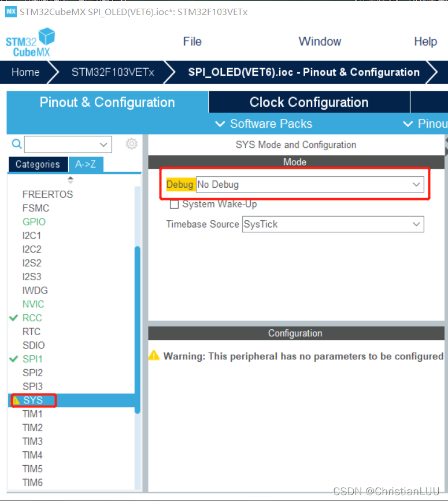Click the SPI_OLED(VET6).ioc breadcrumb

coord(303,72)
